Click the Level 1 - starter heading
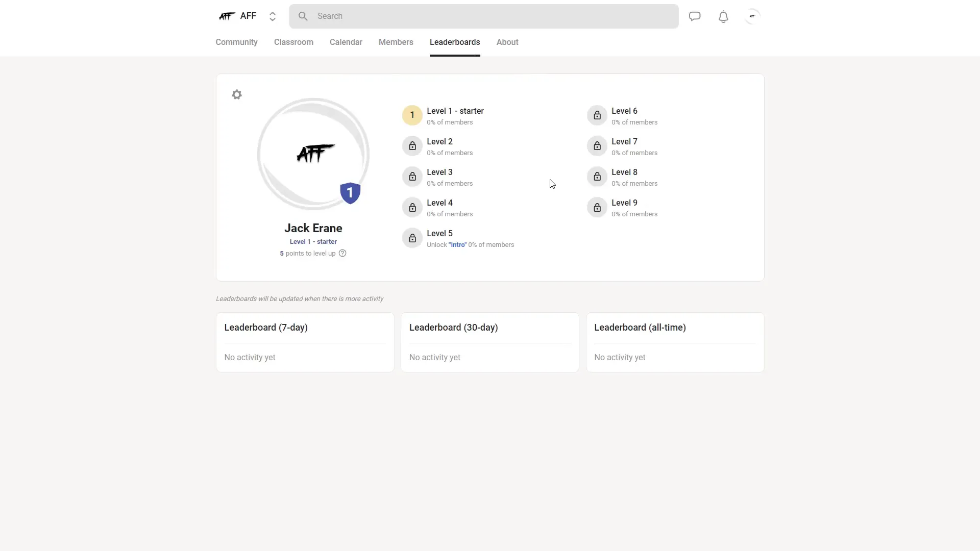 click(455, 111)
